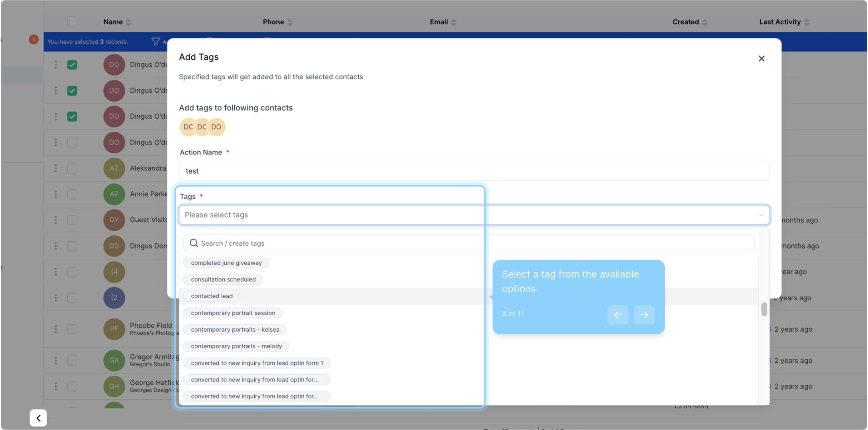Open three-dot menu for Annie Parker row
Image resolution: width=868 pixels, height=430 pixels.
[x=56, y=194]
